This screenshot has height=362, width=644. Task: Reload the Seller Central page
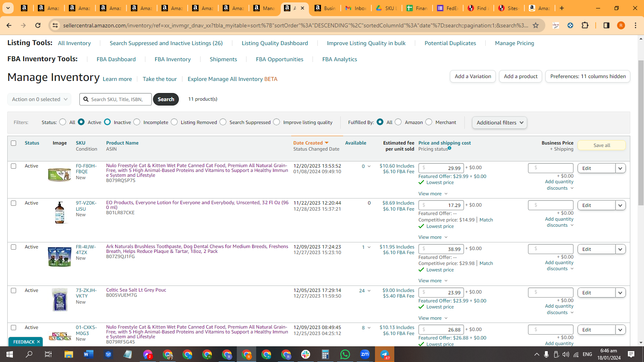38,25
